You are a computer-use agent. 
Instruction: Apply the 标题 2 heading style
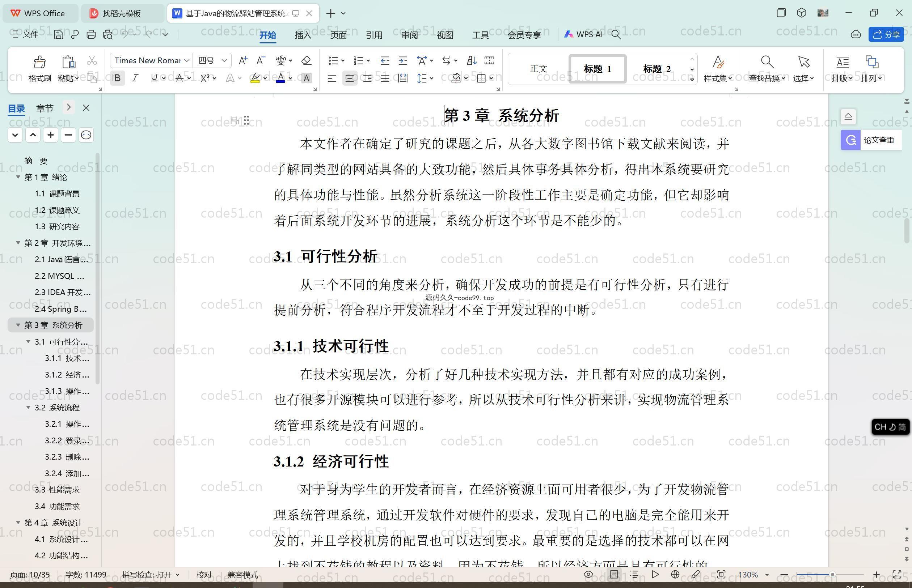657,69
